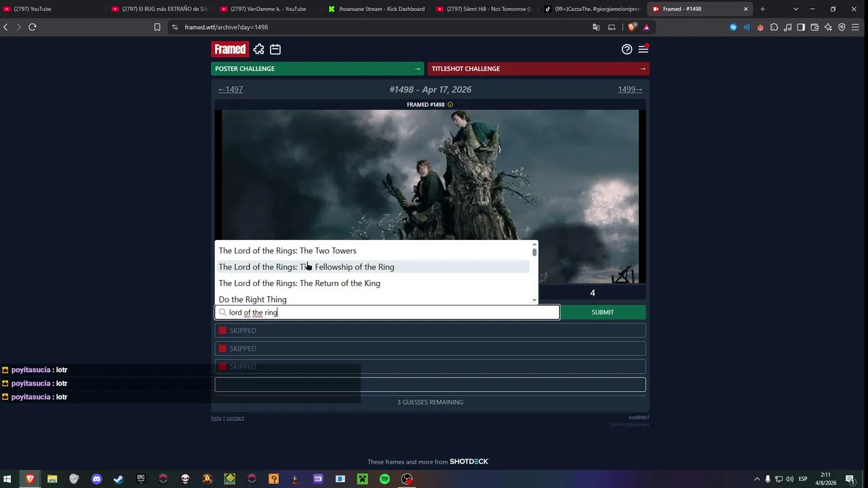The height and width of the screenshot is (488, 868).
Task: Go to next puzzle 1499→
Action: (630, 89)
